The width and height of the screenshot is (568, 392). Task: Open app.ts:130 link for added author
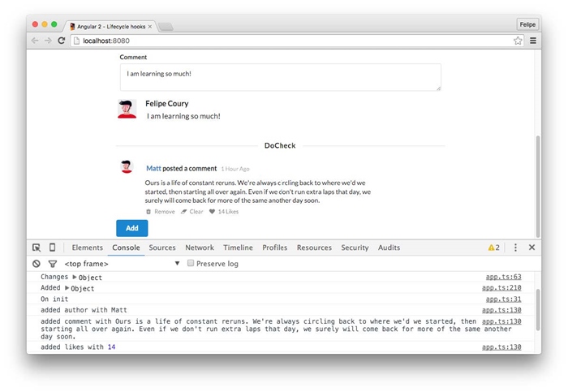[x=501, y=310]
